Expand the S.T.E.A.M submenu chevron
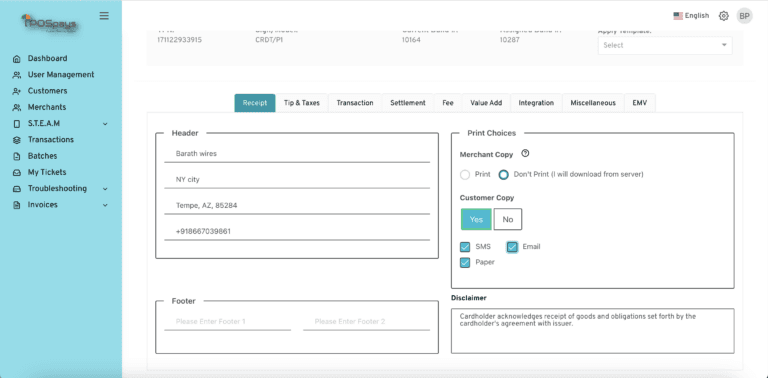This screenshot has height=378, width=768. coord(105,124)
